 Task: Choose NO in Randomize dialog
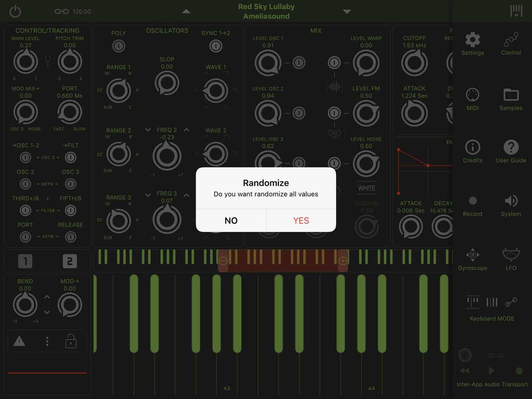(231, 220)
